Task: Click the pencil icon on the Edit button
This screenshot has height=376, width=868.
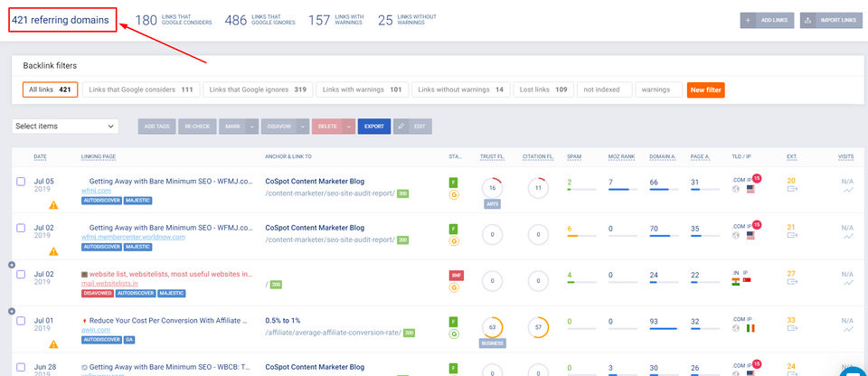Action: [401, 127]
